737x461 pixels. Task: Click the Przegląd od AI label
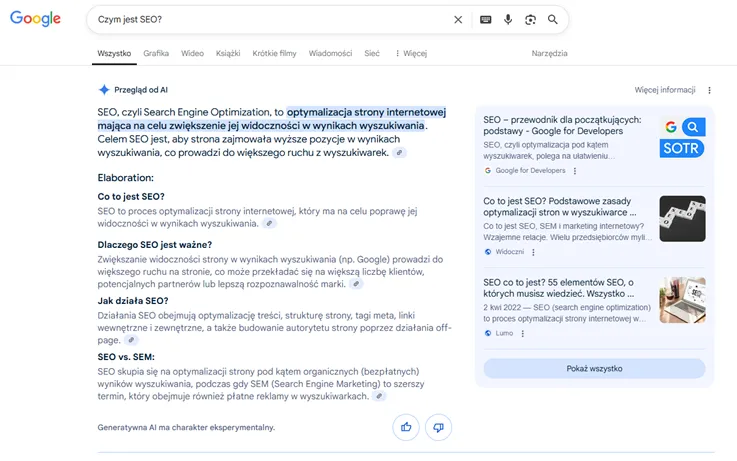(x=141, y=90)
